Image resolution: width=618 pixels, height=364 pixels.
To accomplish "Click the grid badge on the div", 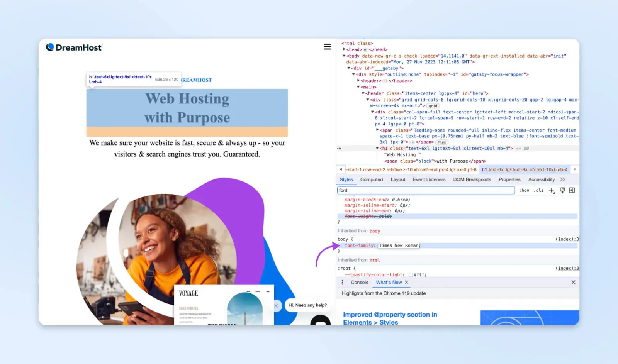I will pos(433,106).
